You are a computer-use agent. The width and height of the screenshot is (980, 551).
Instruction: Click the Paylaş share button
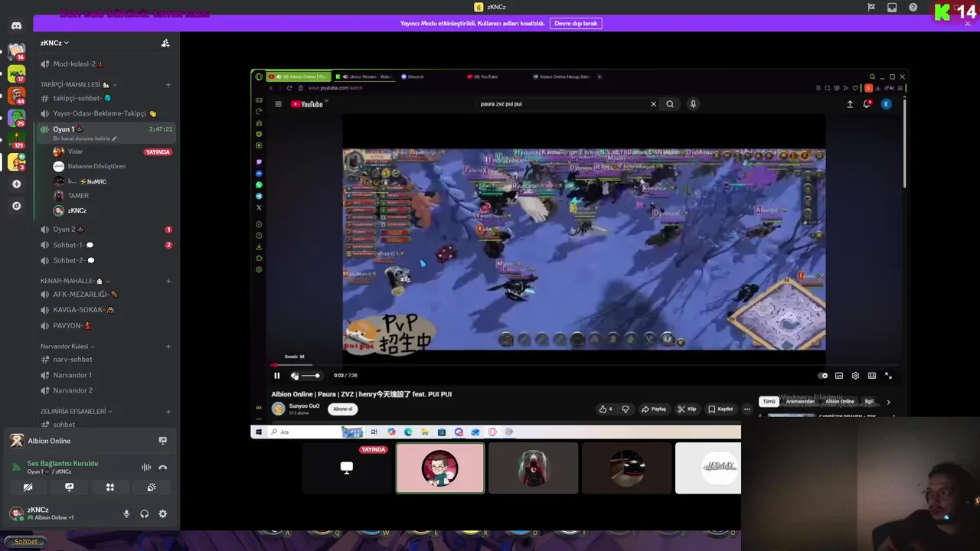654,409
